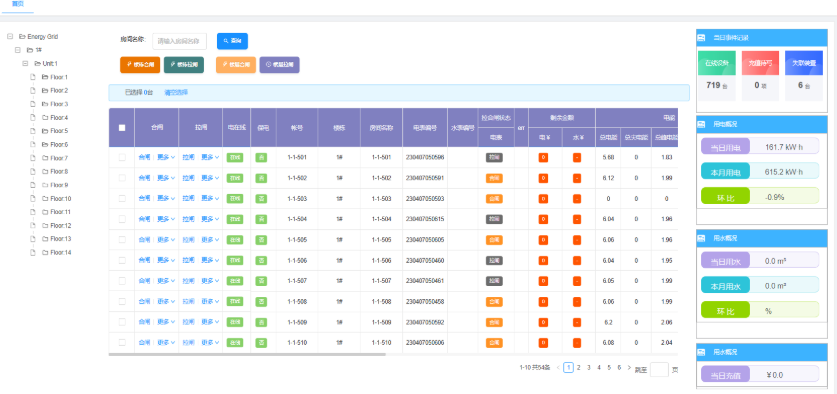Collapse the 1# tree node

[x=18, y=50]
